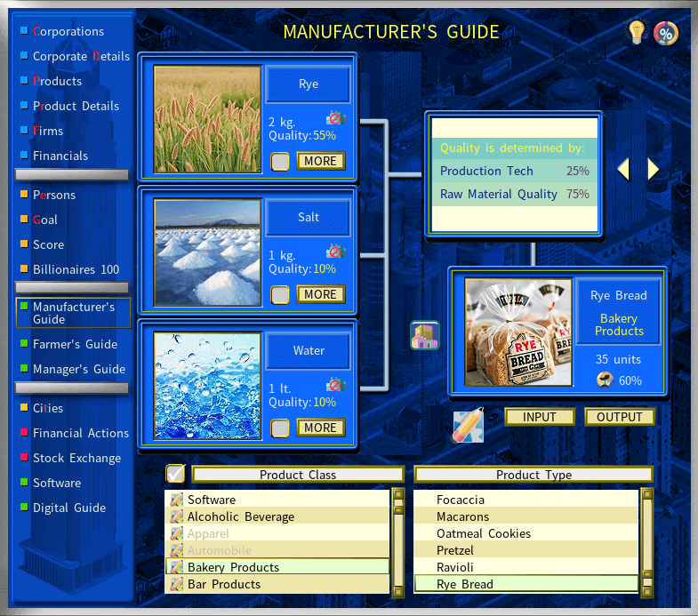Select Pretzel in the Product Type list

tap(454, 550)
